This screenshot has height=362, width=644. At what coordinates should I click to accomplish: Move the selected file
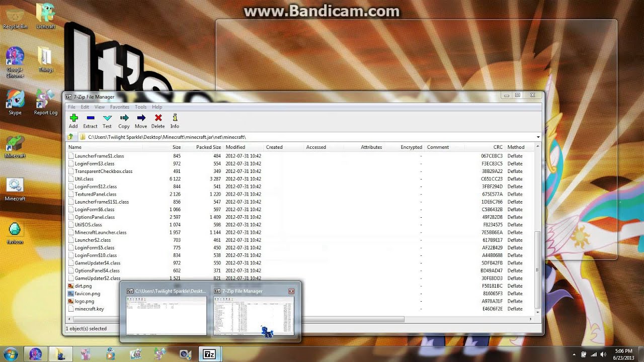(141, 120)
